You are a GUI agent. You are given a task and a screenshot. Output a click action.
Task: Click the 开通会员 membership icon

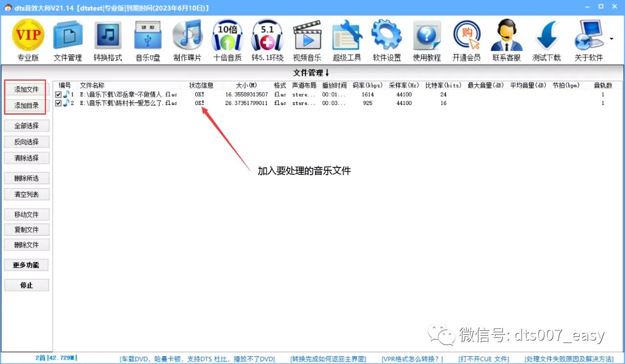pyautogui.click(x=466, y=34)
